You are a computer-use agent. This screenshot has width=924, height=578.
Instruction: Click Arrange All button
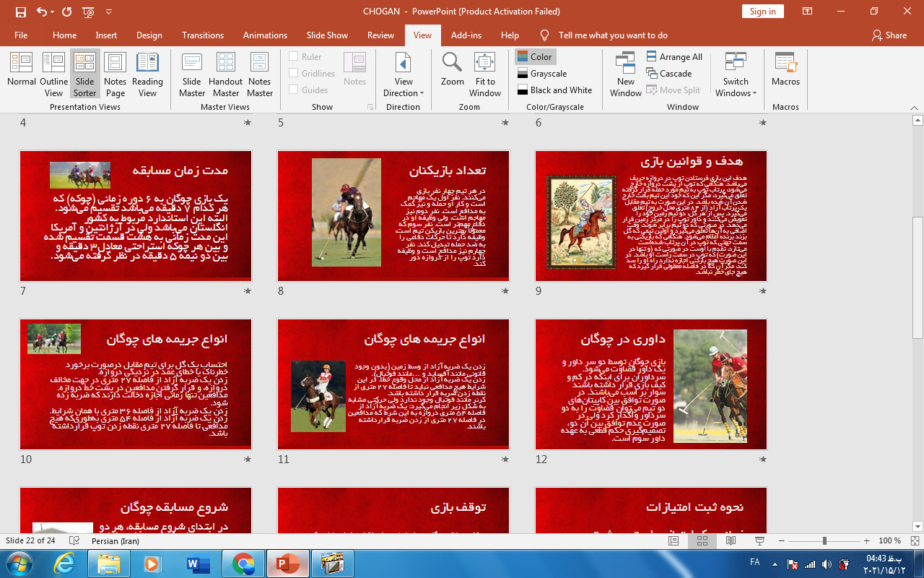tap(674, 56)
